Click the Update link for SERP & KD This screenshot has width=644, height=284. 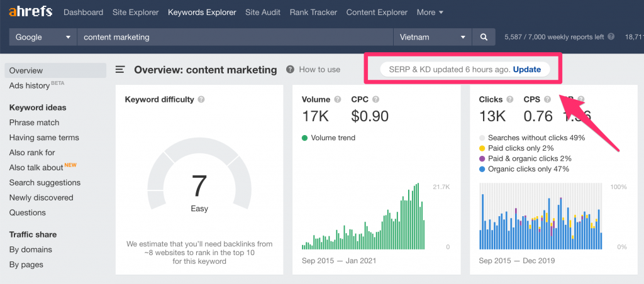(527, 69)
